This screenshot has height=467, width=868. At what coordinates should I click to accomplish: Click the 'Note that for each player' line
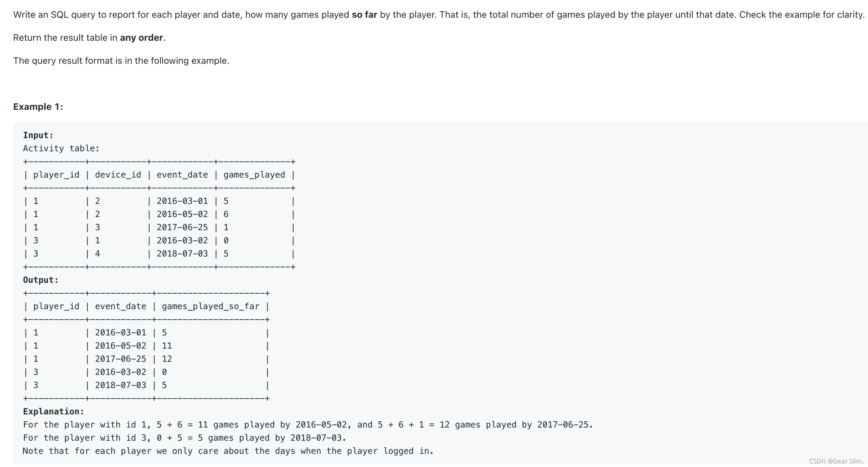click(x=228, y=451)
